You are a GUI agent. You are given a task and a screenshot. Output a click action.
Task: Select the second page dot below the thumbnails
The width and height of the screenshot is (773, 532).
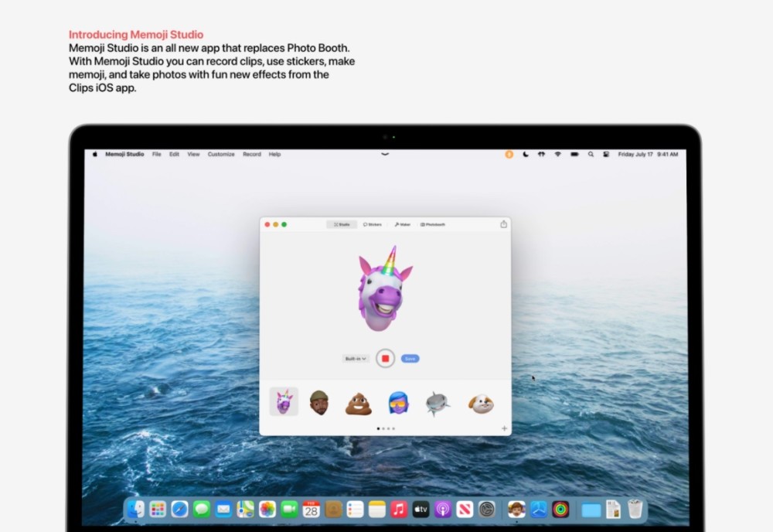coord(383,427)
